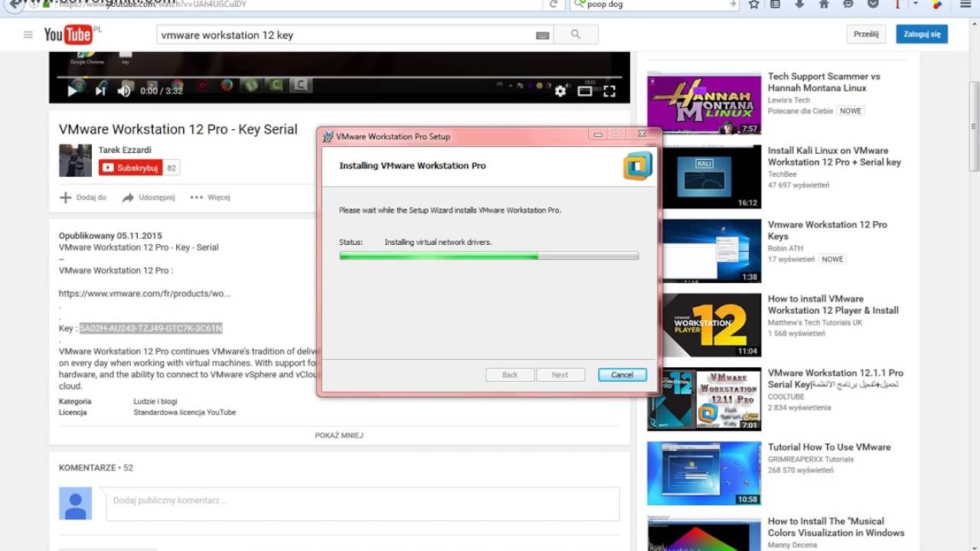Viewport: 980px width, 551px height.
Task: Click installer progress bar
Action: pos(488,256)
